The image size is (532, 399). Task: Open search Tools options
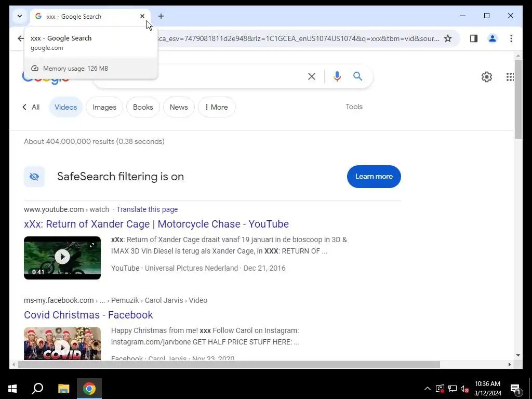tap(354, 107)
